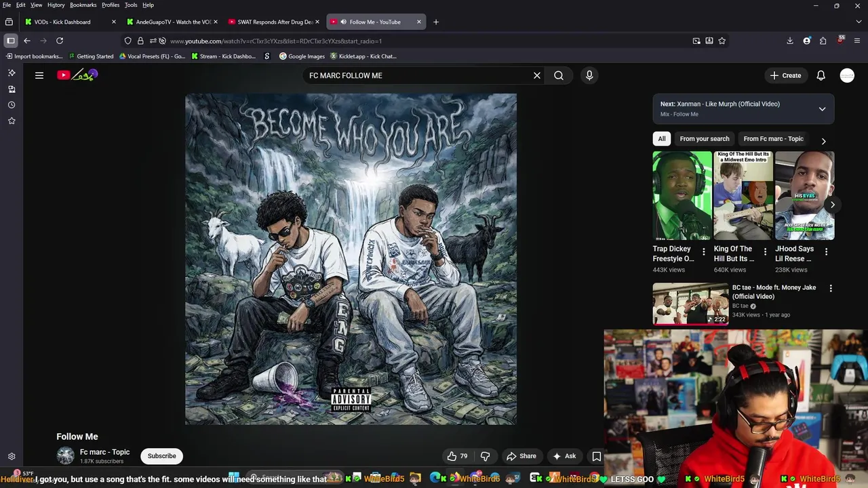868x488 pixels.
Task: Open Google Images bookmark
Action: click(302, 56)
